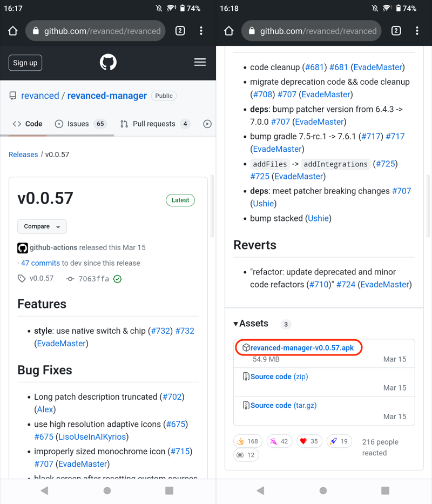Tap the heart reaction with 35
The height and width of the screenshot is (504, 432).
click(x=308, y=441)
